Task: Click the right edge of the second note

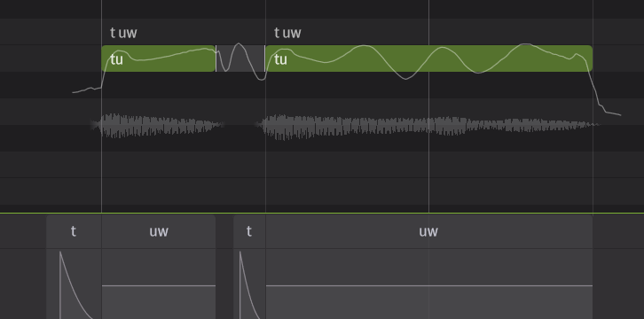Action: [x=592, y=58]
